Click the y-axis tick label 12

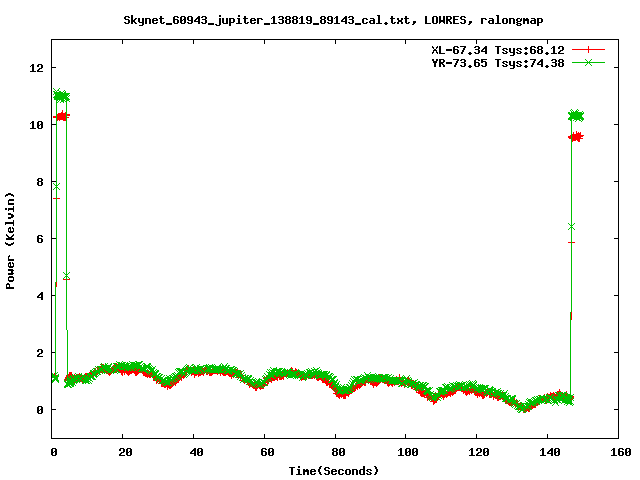36,68
